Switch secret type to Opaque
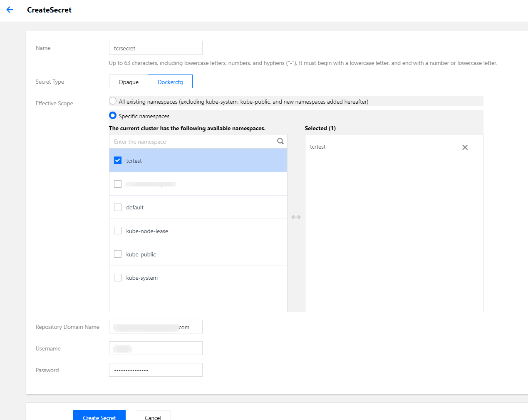Screen dimensions: 528x420 129,82
